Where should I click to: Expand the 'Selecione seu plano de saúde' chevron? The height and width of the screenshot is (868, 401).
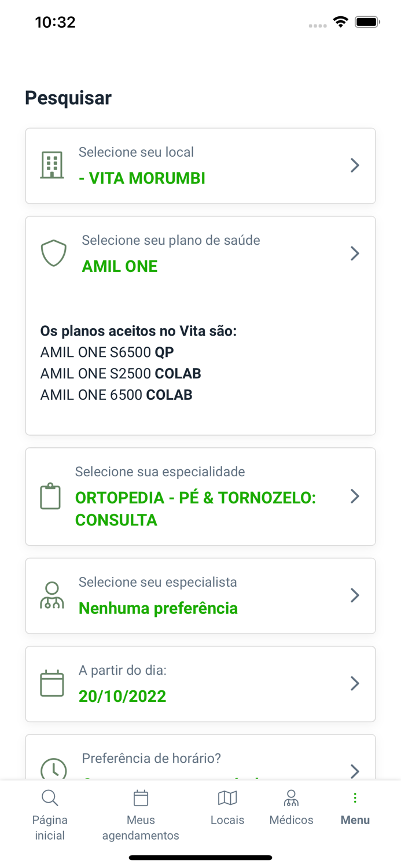coord(355,253)
